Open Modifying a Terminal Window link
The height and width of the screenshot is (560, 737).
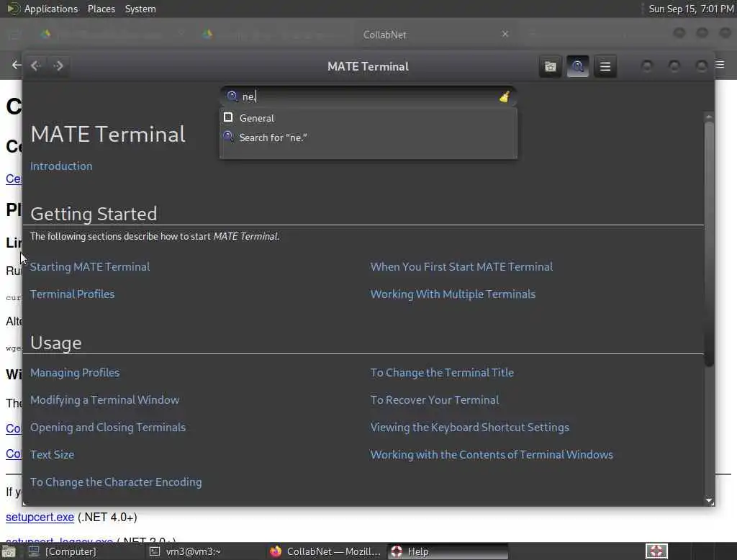(x=104, y=399)
